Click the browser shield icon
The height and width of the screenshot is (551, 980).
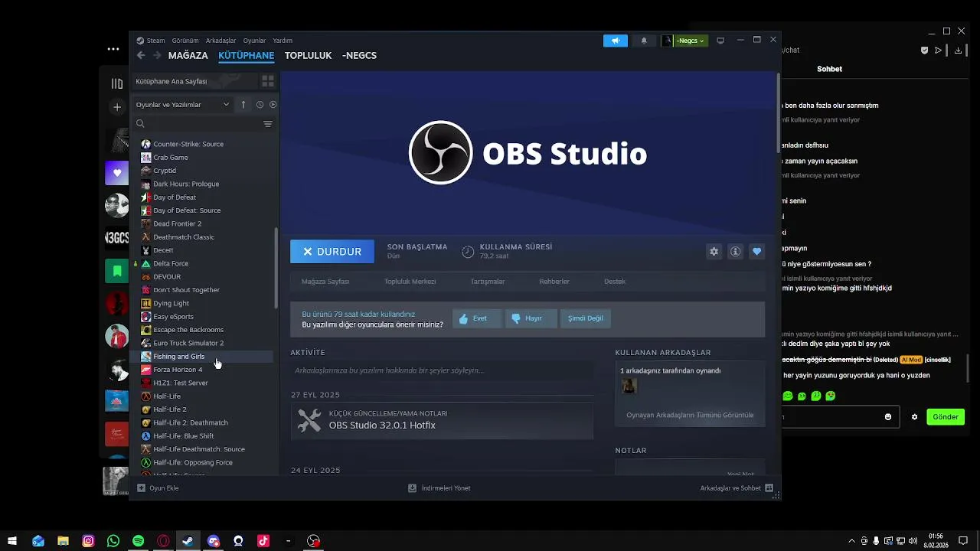click(924, 51)
